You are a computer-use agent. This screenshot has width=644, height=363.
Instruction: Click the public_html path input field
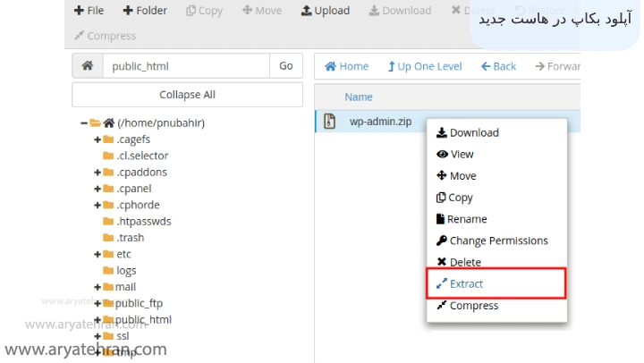pos(185,66)
